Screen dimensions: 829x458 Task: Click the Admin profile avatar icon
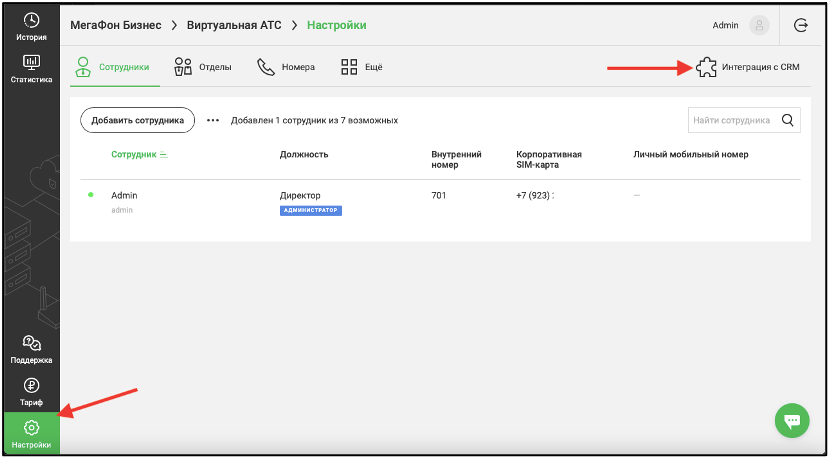(x=759, y=25)
